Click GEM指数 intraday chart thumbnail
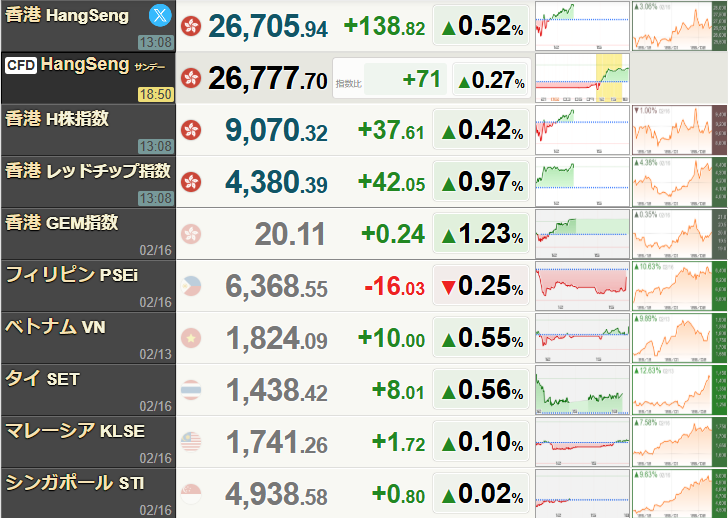 click(582, 234)
